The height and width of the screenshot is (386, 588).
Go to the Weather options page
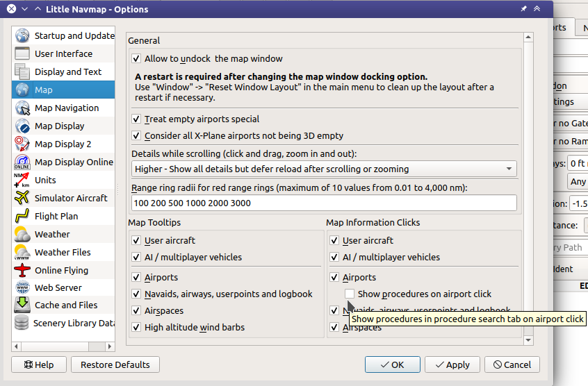(x=63, y=234)
